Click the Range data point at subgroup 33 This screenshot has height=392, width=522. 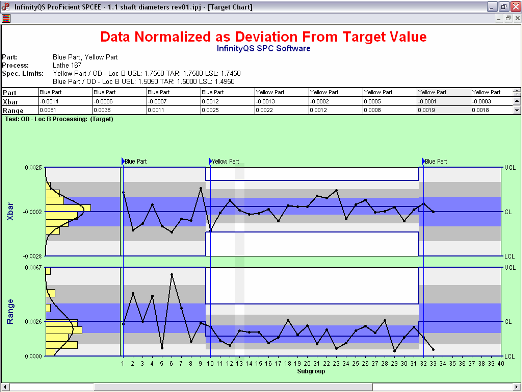coord(433,349)
